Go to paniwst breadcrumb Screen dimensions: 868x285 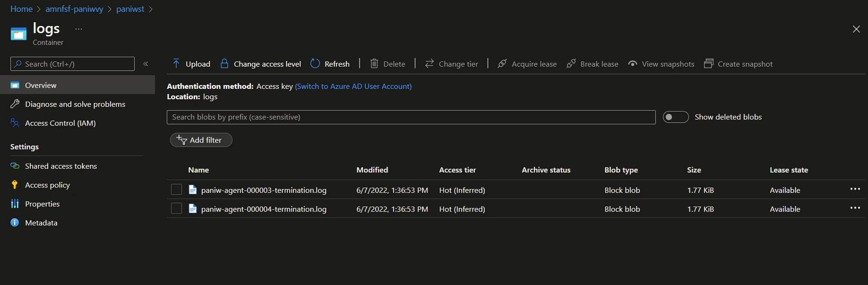(x=130, y=9)
